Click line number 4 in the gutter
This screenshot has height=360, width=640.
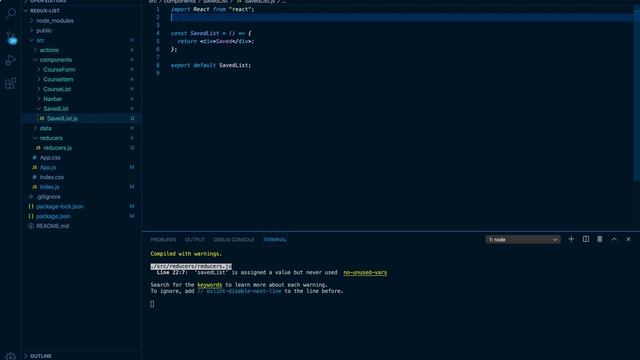[158, 33]
